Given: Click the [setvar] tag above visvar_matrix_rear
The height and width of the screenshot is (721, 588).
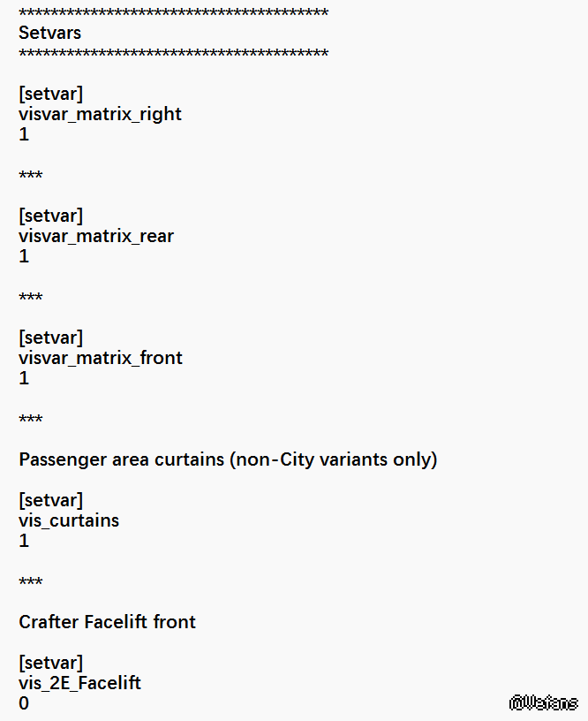Looking at the screenshot, I should point(50,216).
